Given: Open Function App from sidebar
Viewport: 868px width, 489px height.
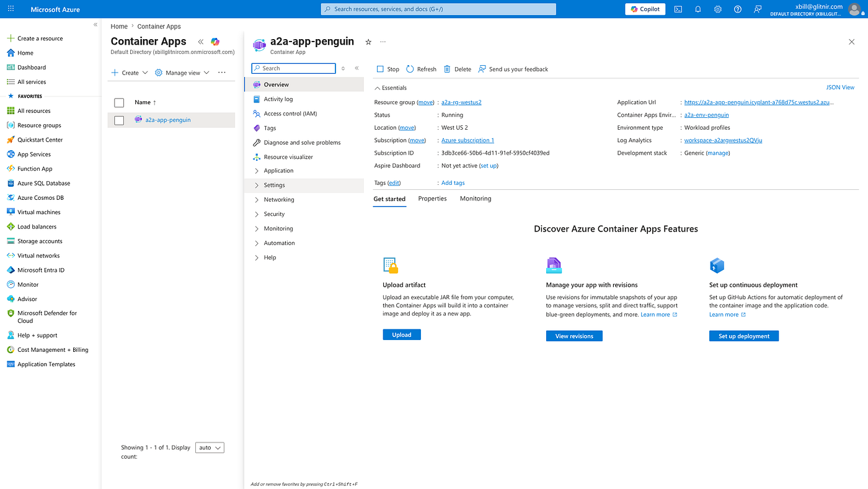Looking at the screenshot, I should click(30, 169).
